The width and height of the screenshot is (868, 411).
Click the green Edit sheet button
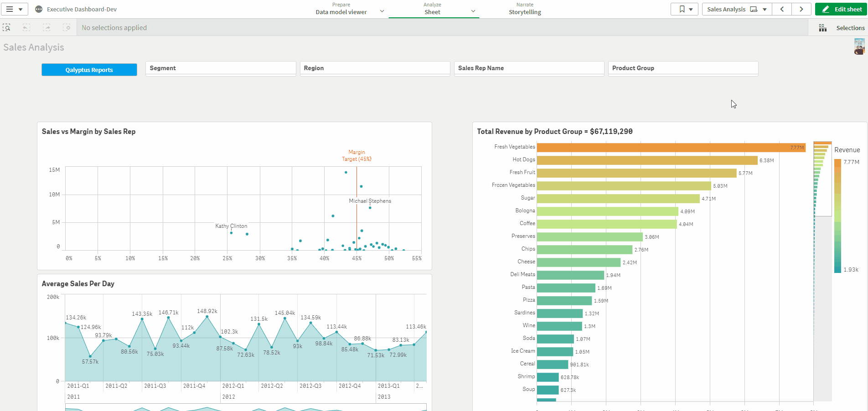pyautogui.click(x=841, y=9)
